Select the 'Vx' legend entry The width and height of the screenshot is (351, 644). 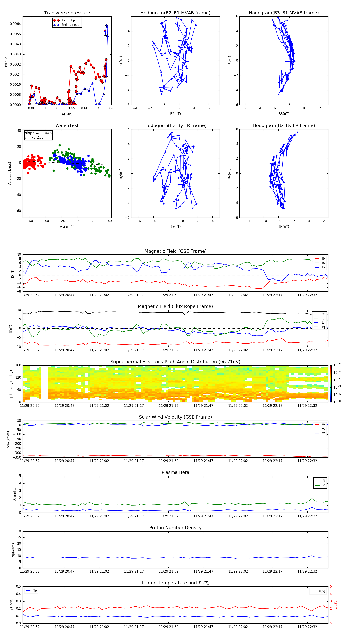[x=320, y=424]
